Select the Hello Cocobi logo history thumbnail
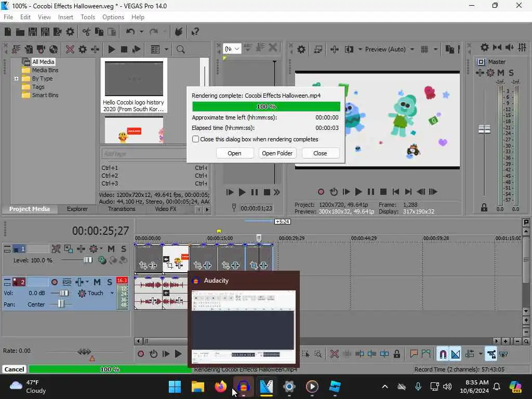Screen dimensions: 532x399 coord(134,86)
